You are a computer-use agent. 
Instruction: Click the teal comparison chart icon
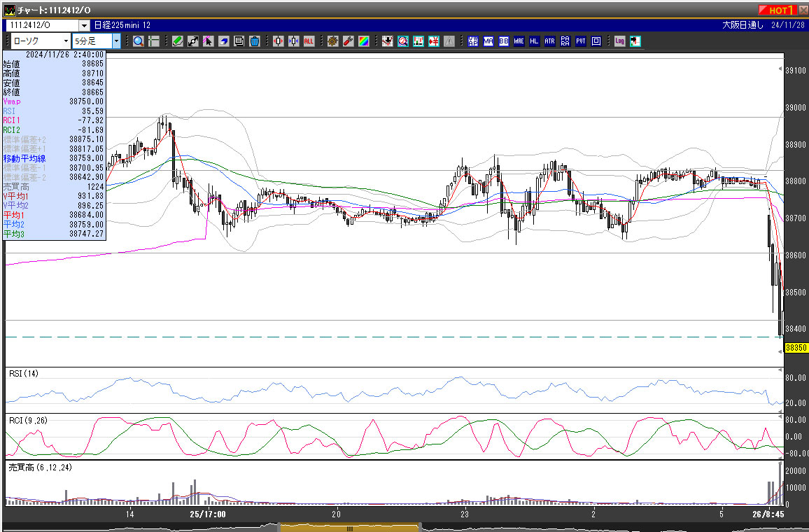coord(418,41)
